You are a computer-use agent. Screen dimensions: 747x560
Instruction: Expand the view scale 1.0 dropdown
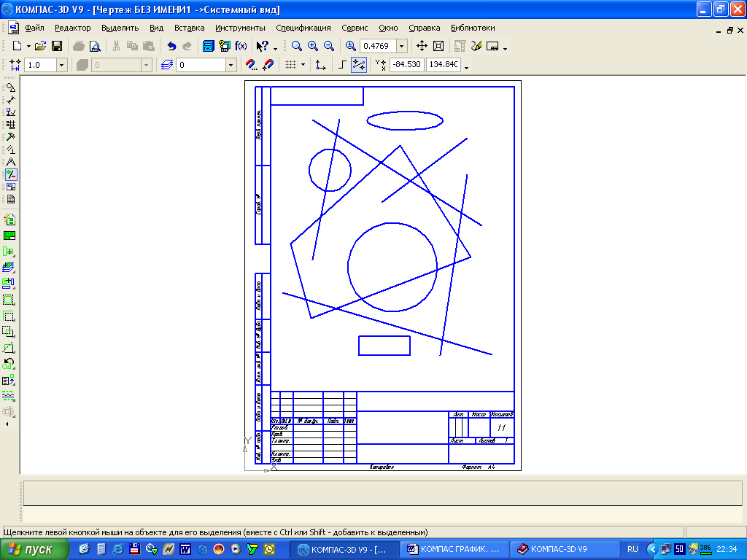(x=61, y=65)
